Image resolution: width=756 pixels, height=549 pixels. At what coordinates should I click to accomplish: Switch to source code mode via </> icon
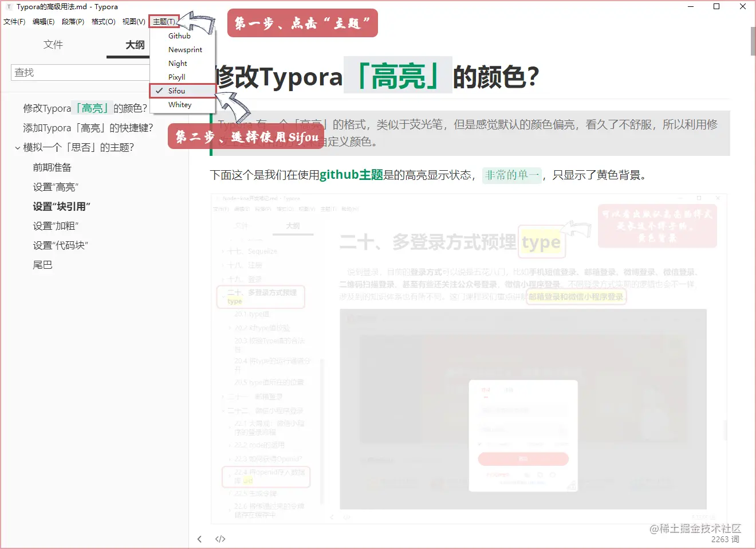coord(220,539)
